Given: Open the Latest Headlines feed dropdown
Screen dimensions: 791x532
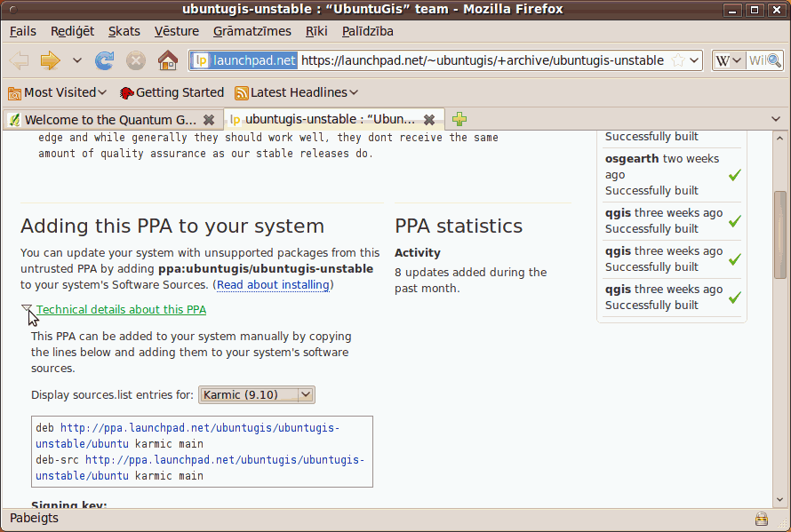Looking at the screenshot, I should (297, 92).
